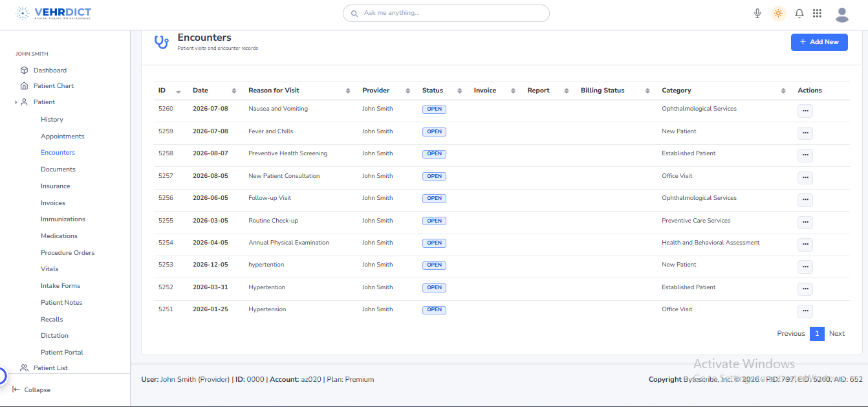Toggle the sun light/dark theme icon
This screenshot has height=407, width=868.
[x=778, y=14]
